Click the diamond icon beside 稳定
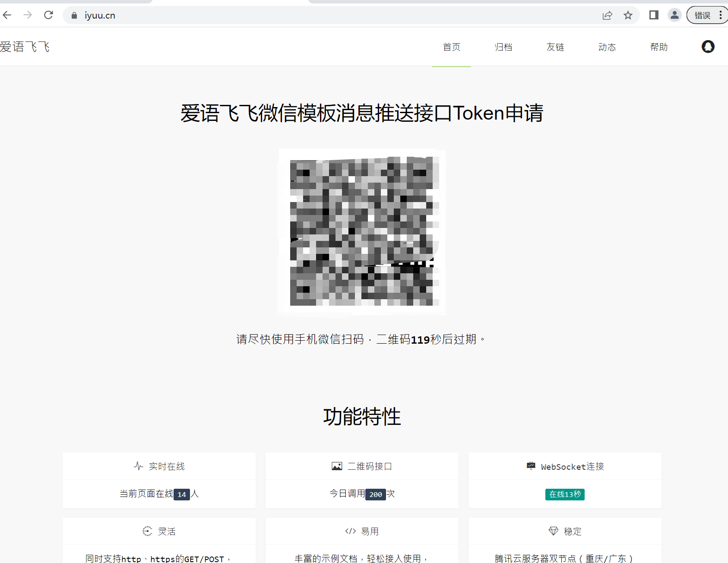The width and height of the screenshot is (728, 563). point(554,531)
